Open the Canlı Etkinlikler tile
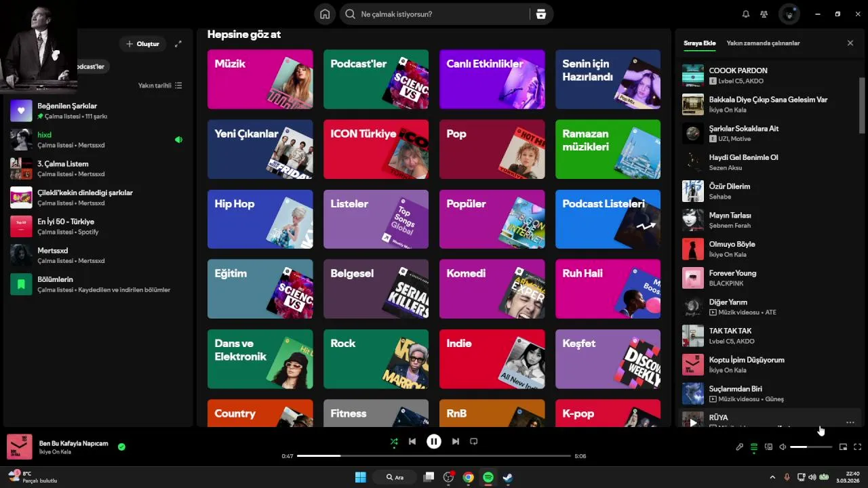Image resolution: width=868 pixels, height=488 pixels. [492, 79]
